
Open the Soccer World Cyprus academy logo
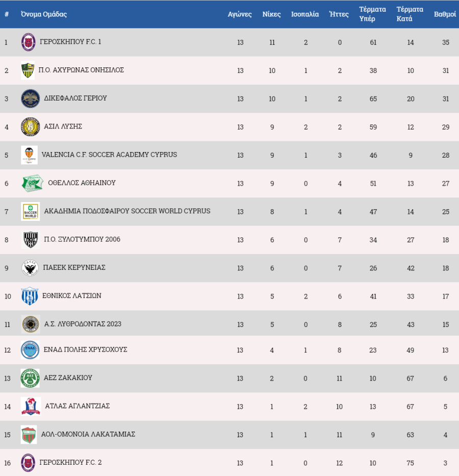[30, 212]
